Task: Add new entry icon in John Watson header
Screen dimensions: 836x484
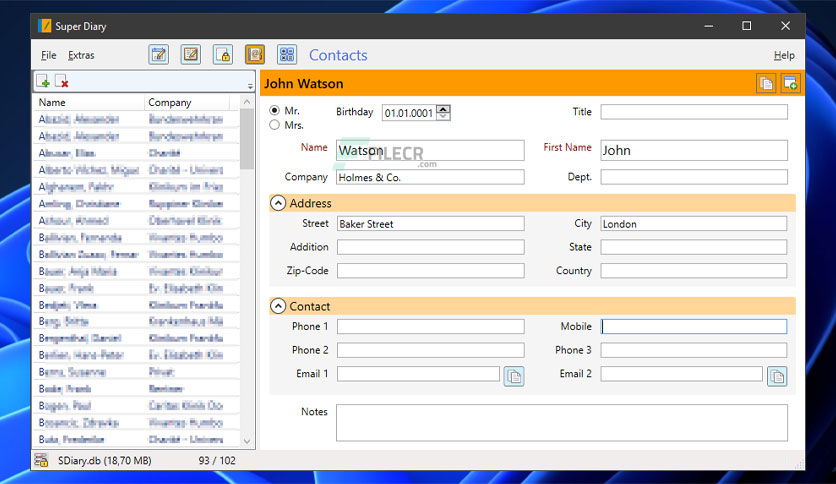Action: click(791, 84)
